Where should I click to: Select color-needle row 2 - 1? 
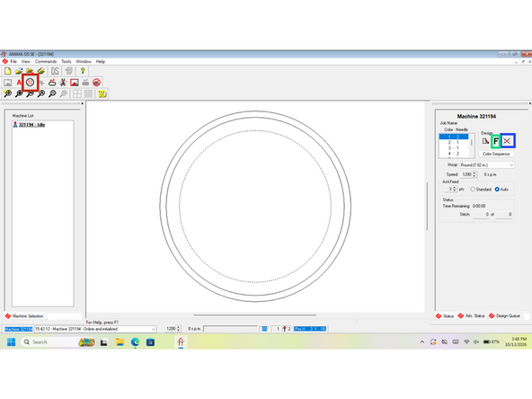(454, 143)
